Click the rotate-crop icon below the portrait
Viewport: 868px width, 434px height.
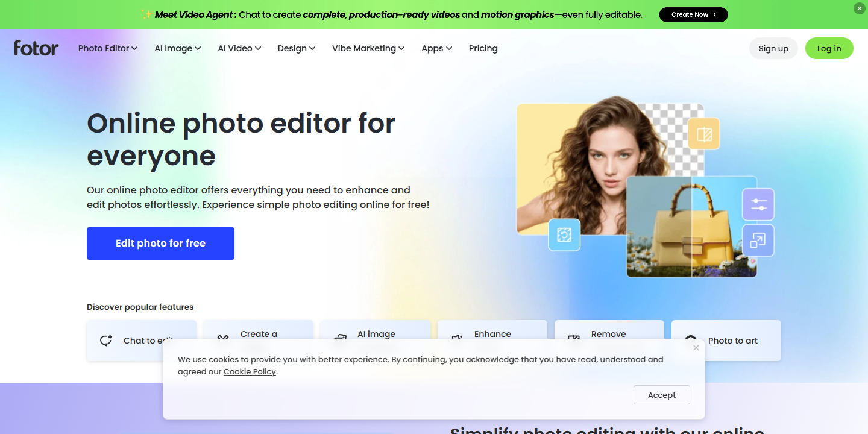point(564,234)
